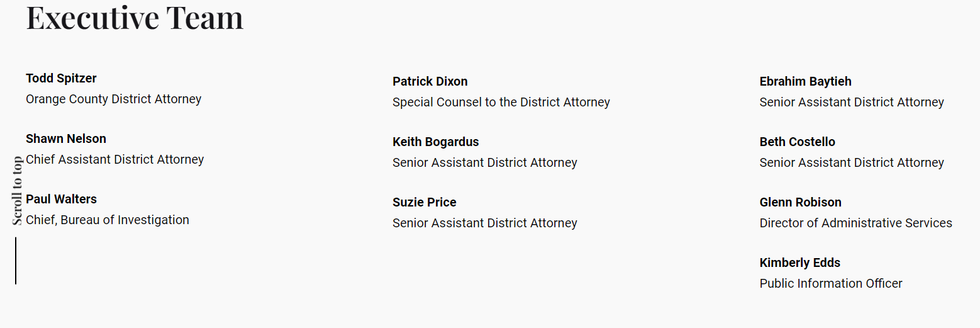Click Chief Assistant District Attorney title
980x328 pixels.
pyautogui.click(x=114, y=159)
